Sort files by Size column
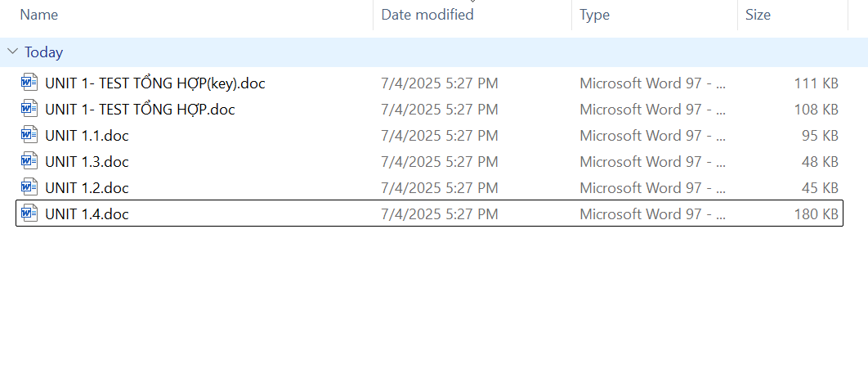The width and height of the screenshot is (868, 373). coord(758,15)
